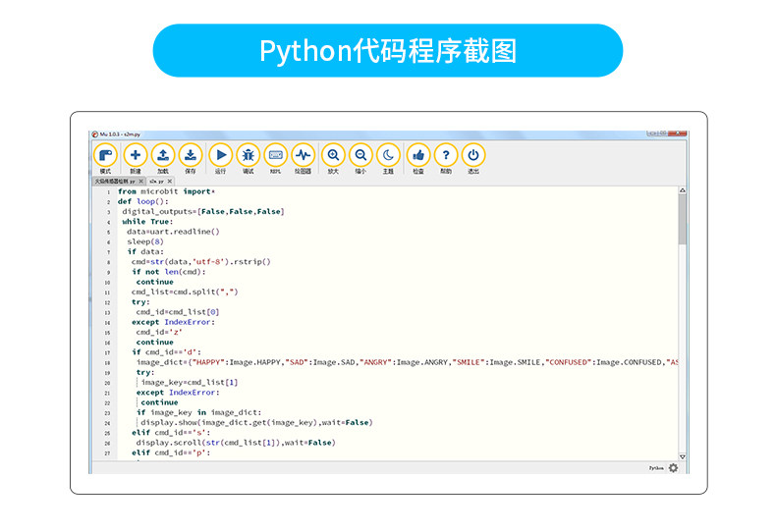Image resolution: width=776 pixels, height=532 pixels.
Task: Click the digital_outputs assignment line
Action: [x=203, y=212]
